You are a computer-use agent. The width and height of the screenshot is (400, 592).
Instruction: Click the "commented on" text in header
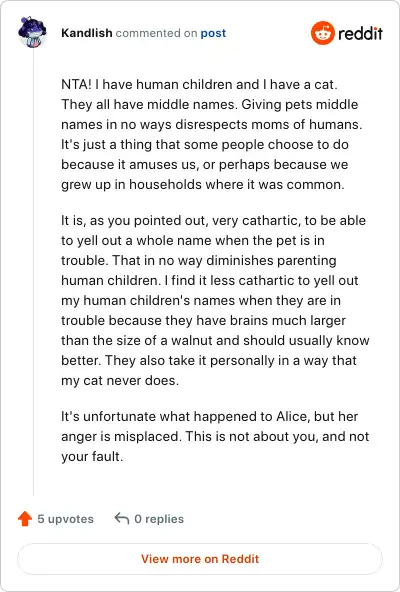[x=156, y=33]
